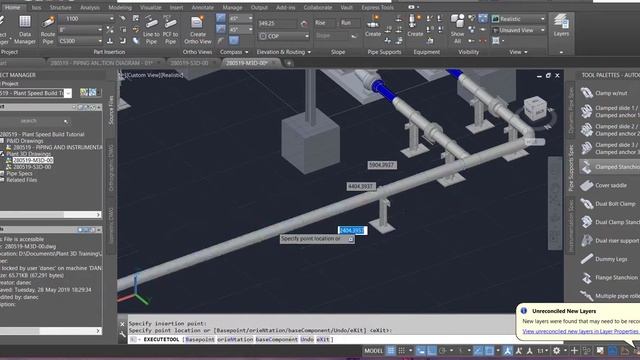Screen dimensions: 640x360
Task: Click the ViewCube in viewport
Action: [534, 109]
